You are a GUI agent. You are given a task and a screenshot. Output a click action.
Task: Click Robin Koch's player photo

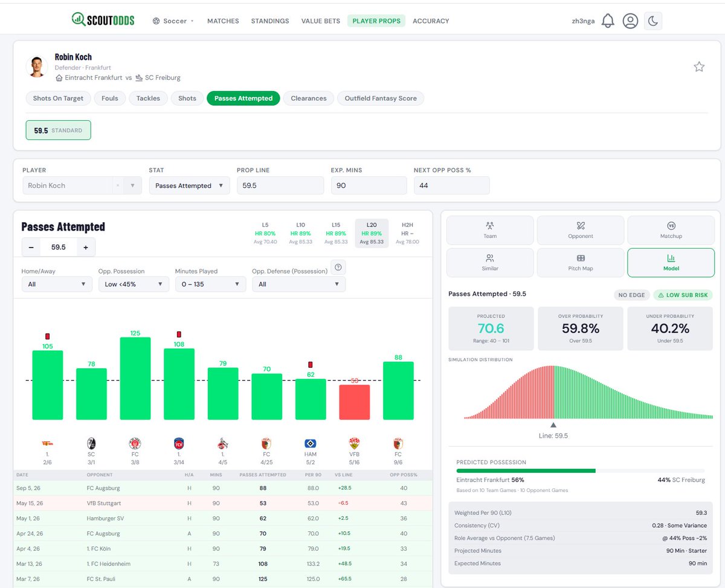[37, 66]
